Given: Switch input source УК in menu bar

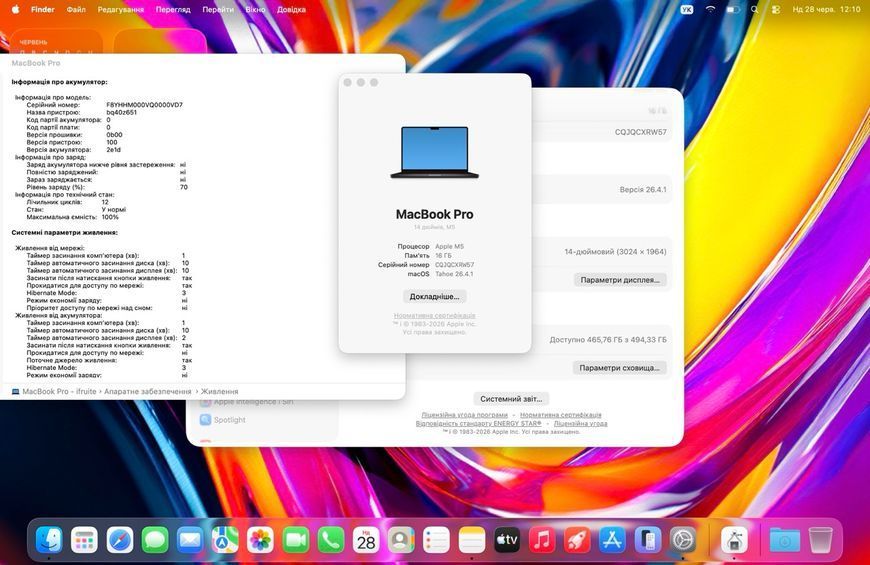Looking at the screenshot, I should click(x=687, y=9).
